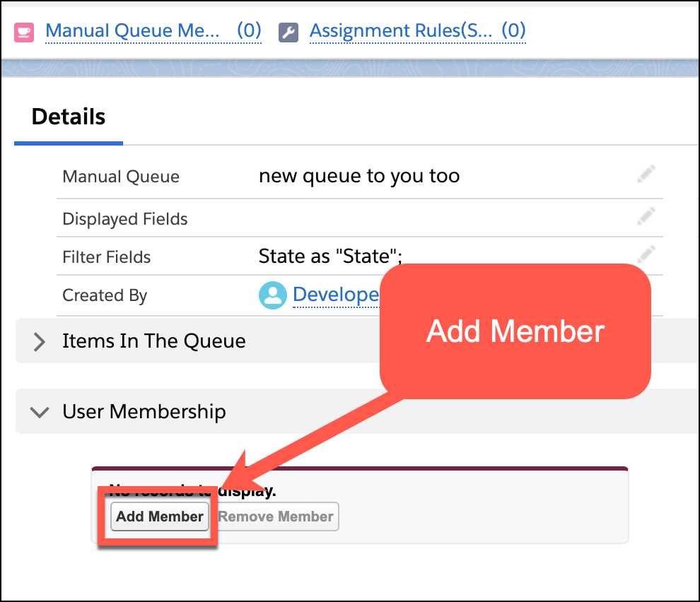700x602 pixels.
Task: Open the Developer creator profile link
Action: click(x=336, y=295)
